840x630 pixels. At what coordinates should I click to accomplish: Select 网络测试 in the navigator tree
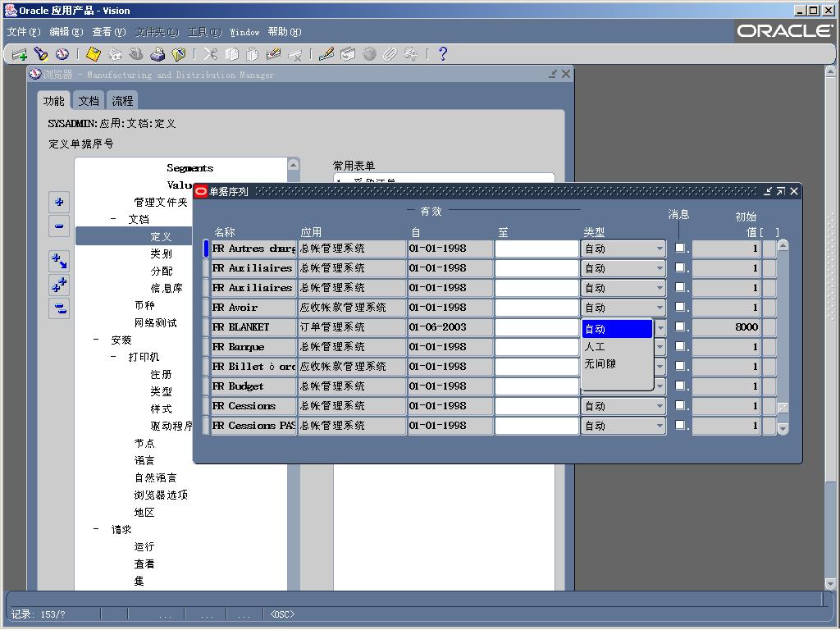155,322
